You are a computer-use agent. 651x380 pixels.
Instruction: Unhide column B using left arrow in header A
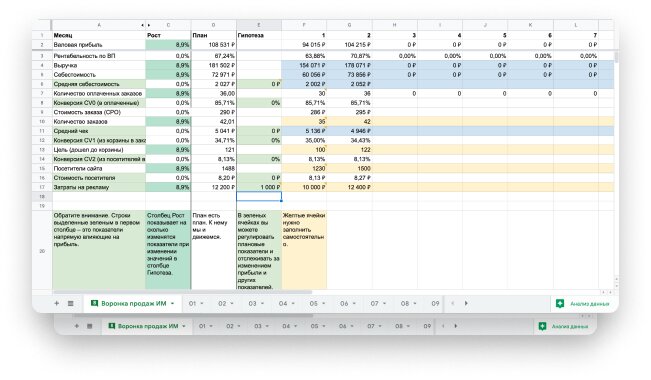142,25
